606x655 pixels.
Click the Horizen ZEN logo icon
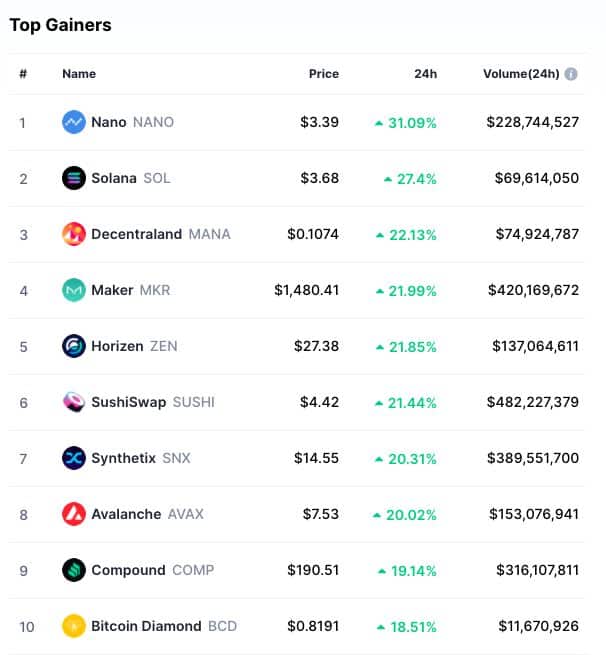click(x=74, y=346)
